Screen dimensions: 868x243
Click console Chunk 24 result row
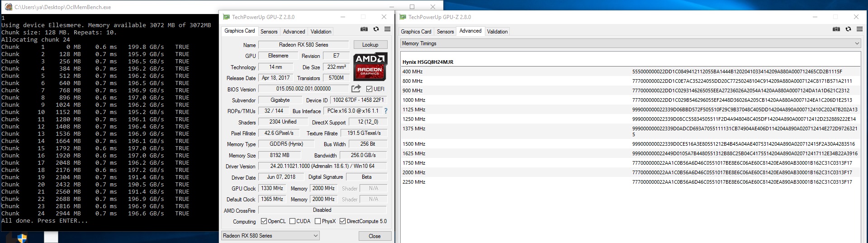coord(95,214)
